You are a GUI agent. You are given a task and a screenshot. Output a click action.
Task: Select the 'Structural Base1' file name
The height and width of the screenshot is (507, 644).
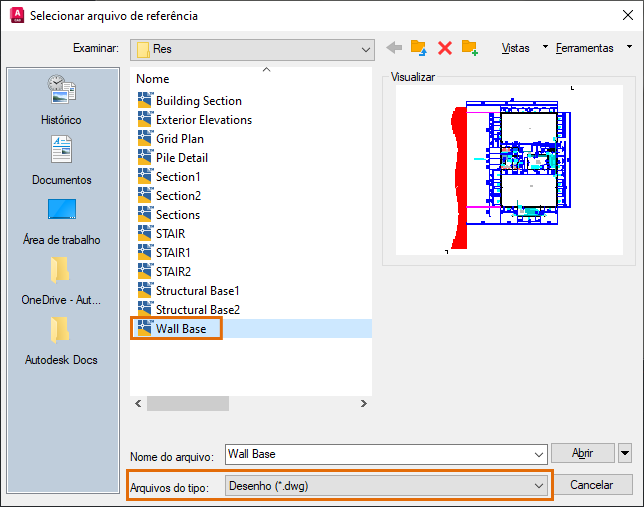[x=198, y=290]
